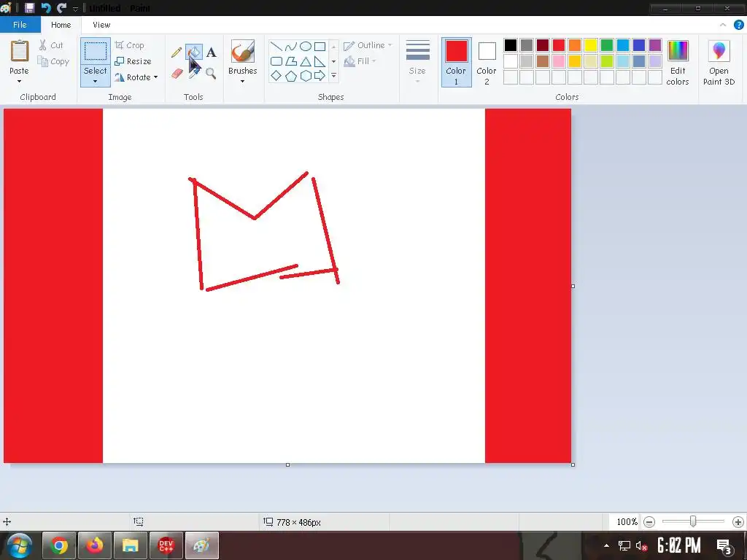Choose the Right triangle shape
Image resolution: width=747 pixels, height=560 pixels.
[320, 61]
